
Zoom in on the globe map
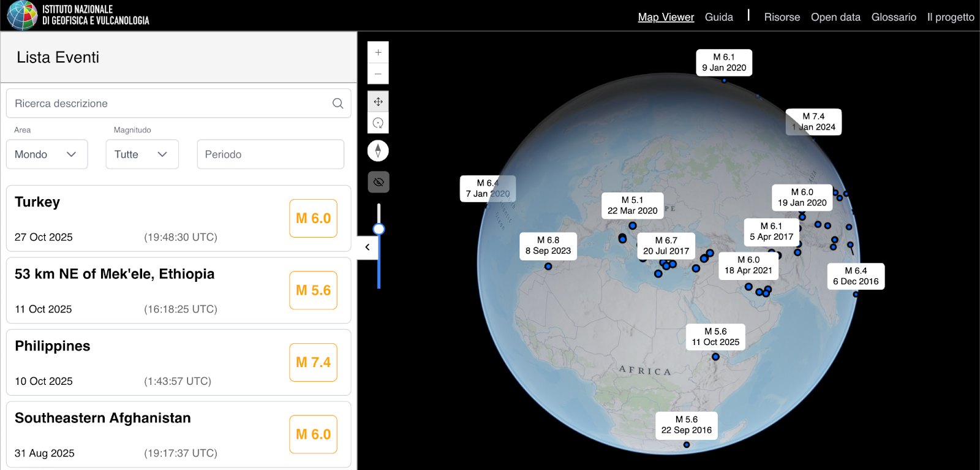(x=378, y=53)
